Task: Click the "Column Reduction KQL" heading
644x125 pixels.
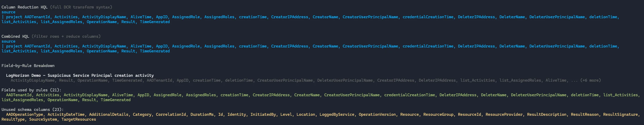Action: [25, 7]
